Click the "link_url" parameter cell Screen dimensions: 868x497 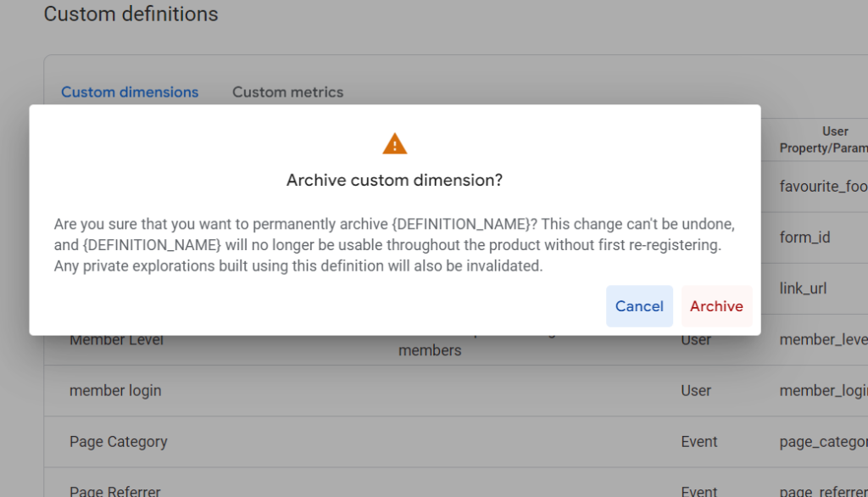coord(804,288)
